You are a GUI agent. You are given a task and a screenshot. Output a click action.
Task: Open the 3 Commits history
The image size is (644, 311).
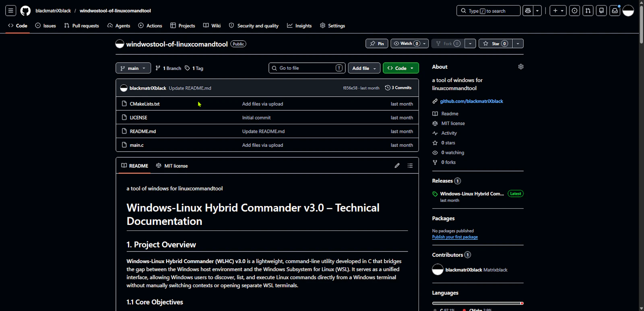click(398, 88)
